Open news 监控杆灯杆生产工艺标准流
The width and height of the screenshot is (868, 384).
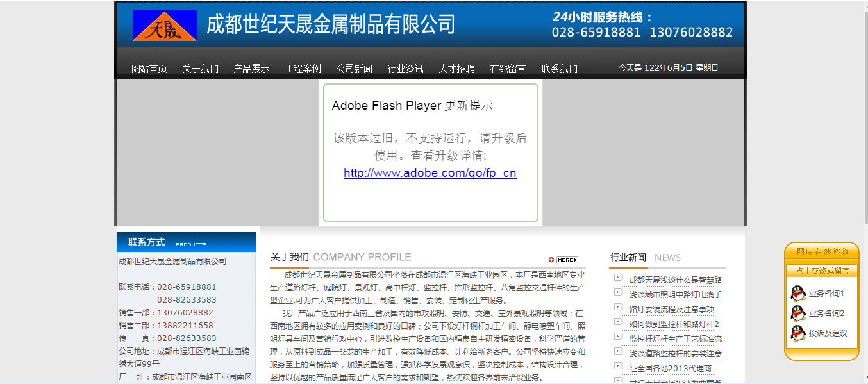pyautogui.click(x=676, y=339)
